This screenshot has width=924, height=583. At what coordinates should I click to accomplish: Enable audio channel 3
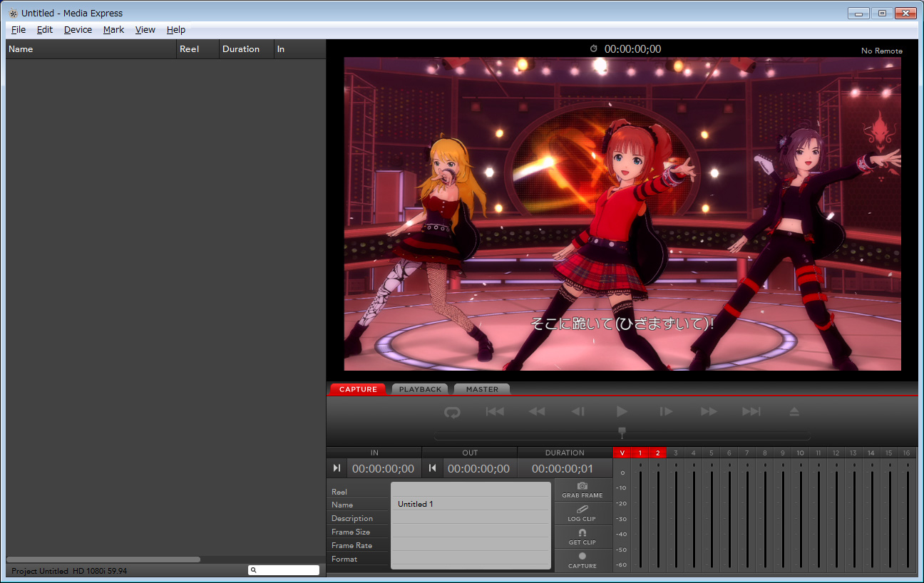coord(676,453)
